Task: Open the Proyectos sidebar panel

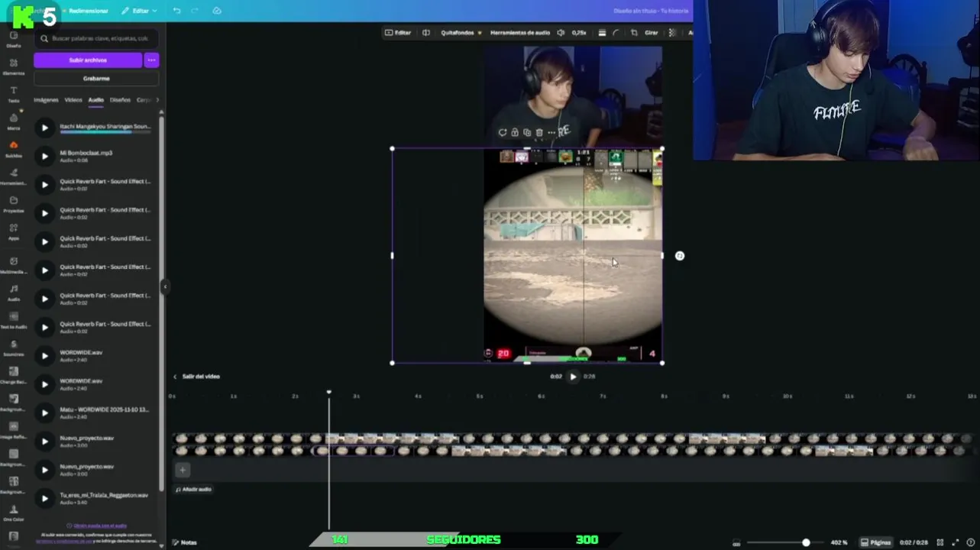Action: [13, 204]
